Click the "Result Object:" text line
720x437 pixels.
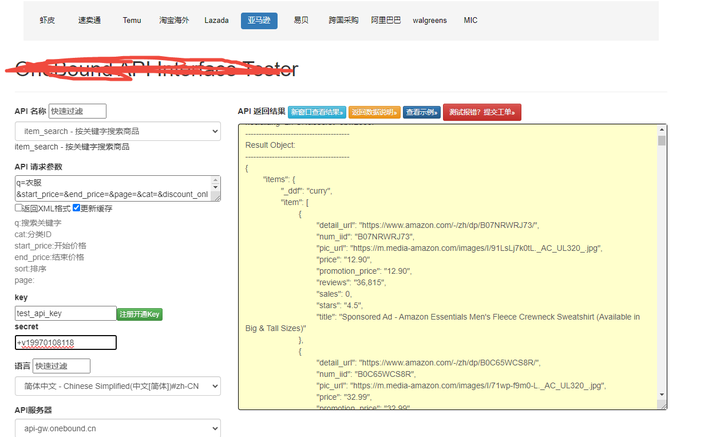tap(270, 145)
